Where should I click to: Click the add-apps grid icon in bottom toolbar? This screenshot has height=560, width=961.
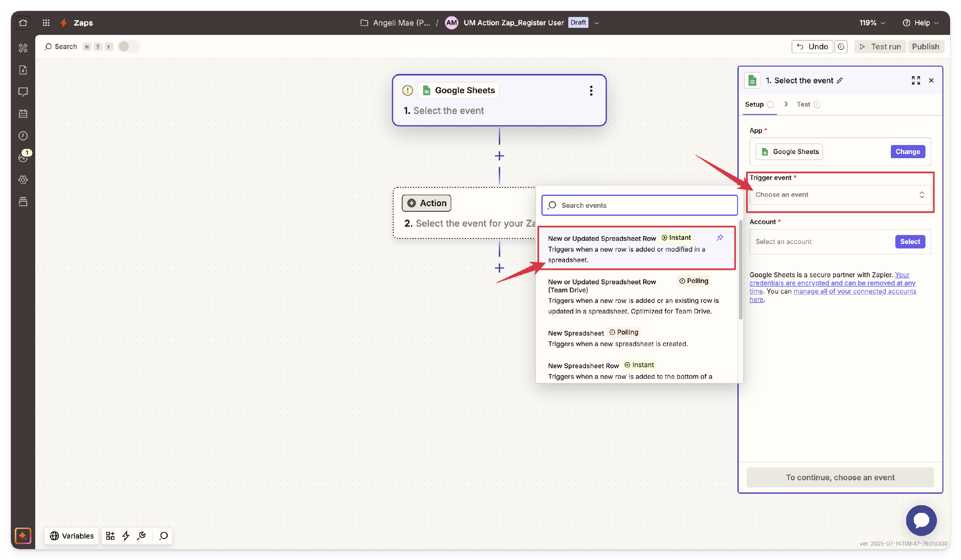coord(110,536)
